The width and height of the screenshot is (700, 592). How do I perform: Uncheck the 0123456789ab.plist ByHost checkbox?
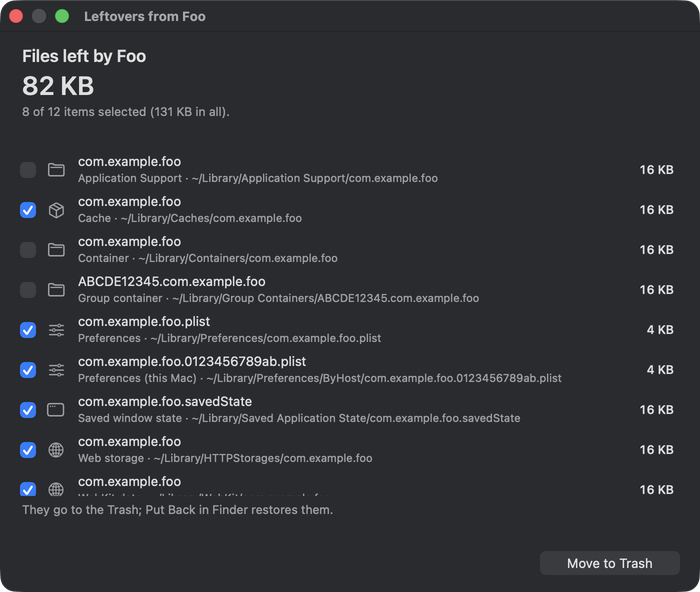point(28,370)
